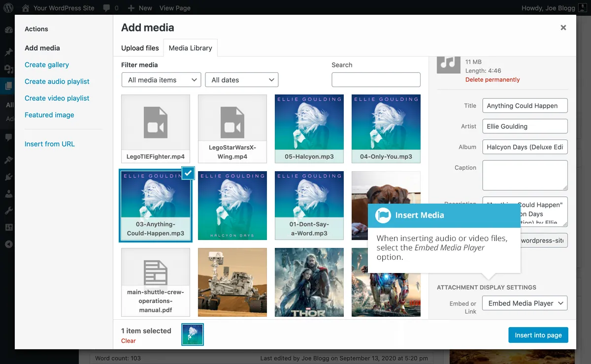591x364 pixels.
Task: Choose Create video playlist action
Action: pyautogui.click(x=57, y=98)
